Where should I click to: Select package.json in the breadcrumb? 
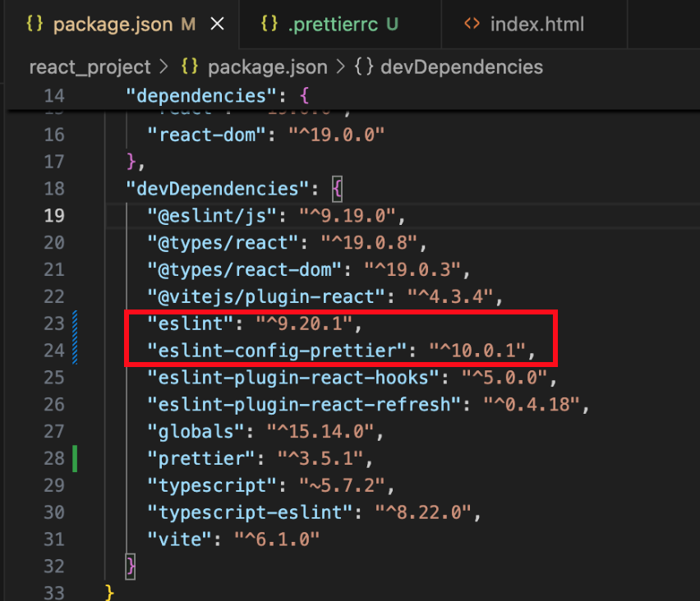pos(267,67)
